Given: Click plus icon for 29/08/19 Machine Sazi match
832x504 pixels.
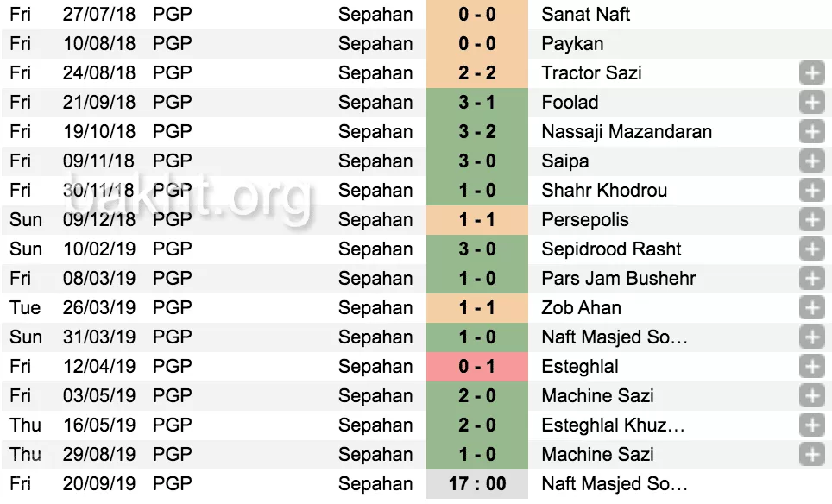Looking at the screenshot, I should coord(811,455).
